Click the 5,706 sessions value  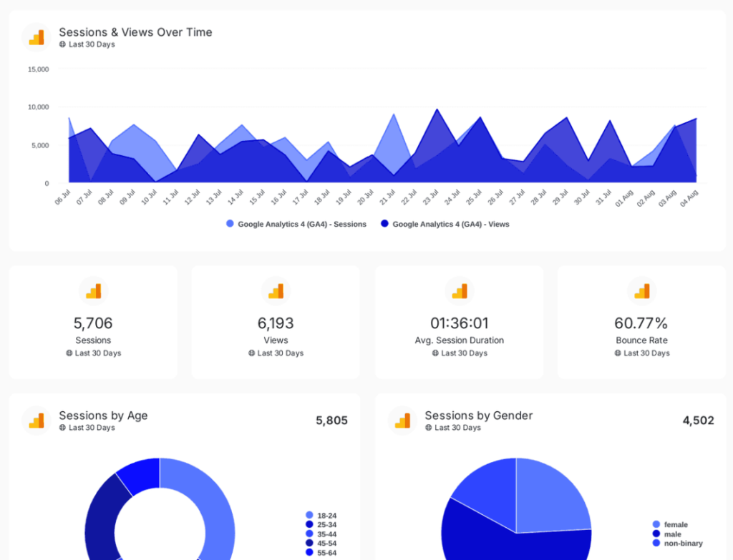93,323
